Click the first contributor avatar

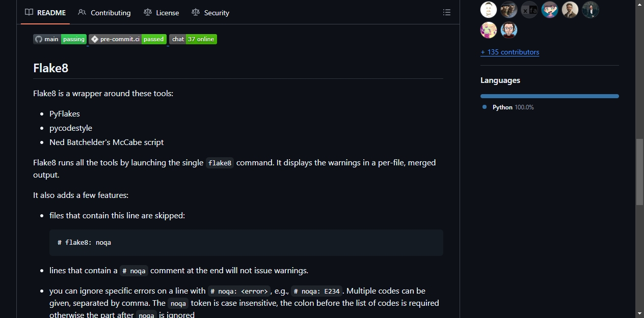tap(489, 10)
